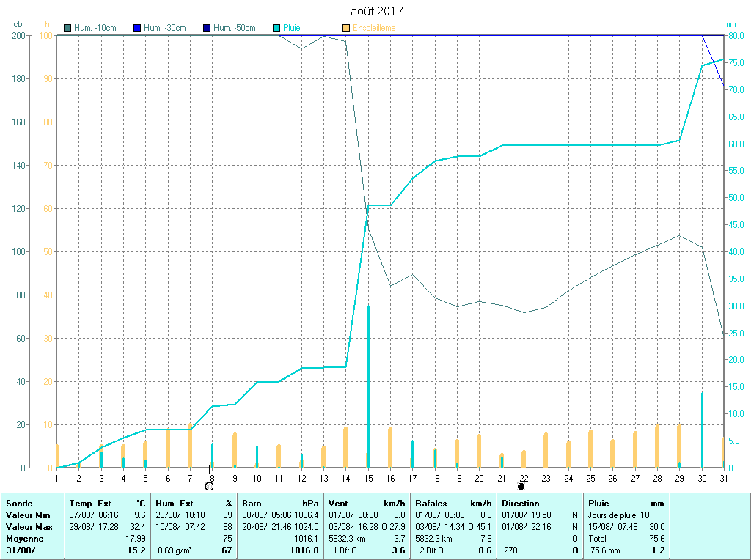
Task: Click the Pluie legend color square
Action: [276, 28]
